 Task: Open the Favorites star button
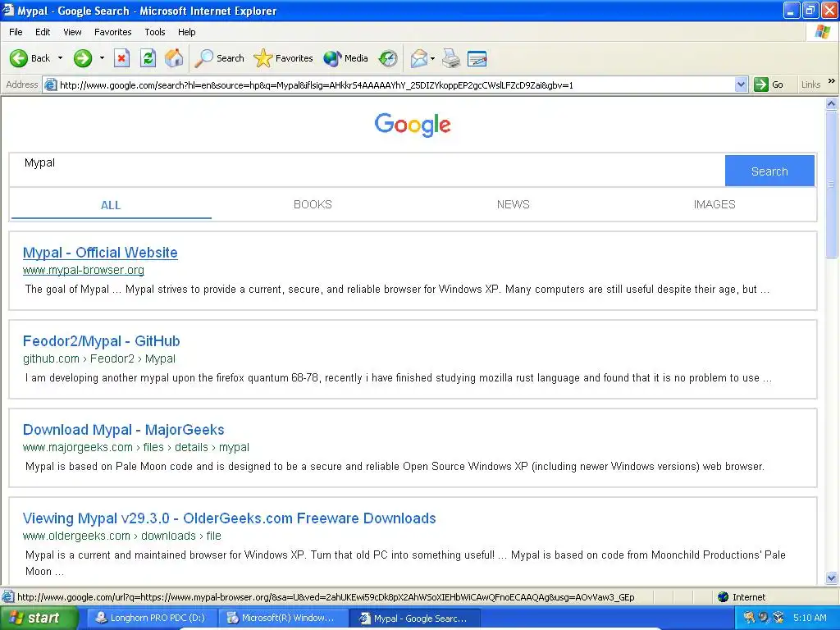pyautogui.click(x=283, y=58)
